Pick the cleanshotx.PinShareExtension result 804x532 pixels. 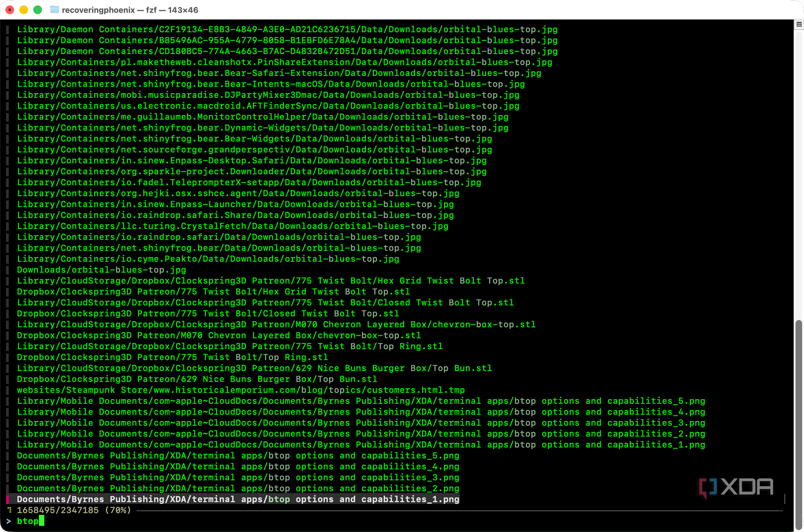(285, 62)
